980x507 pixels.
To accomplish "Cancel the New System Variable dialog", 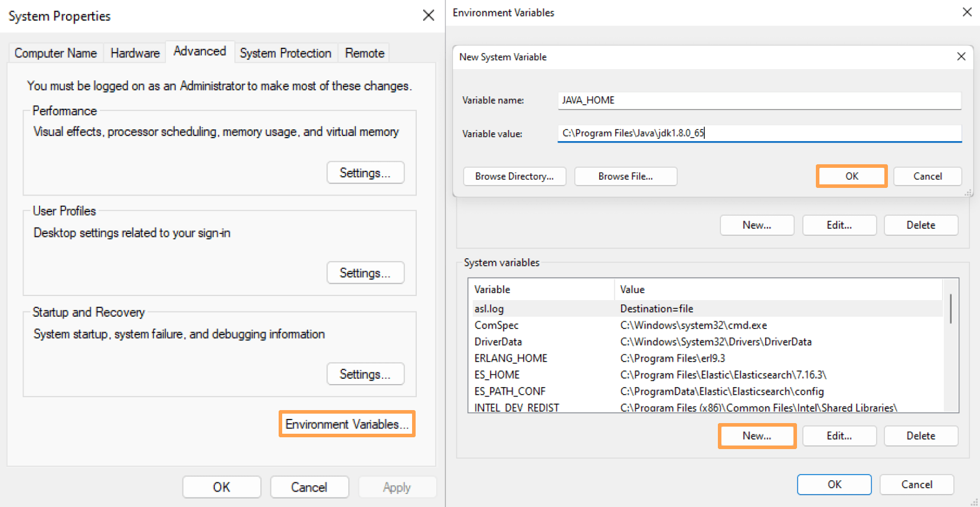I will coord(927,176).
